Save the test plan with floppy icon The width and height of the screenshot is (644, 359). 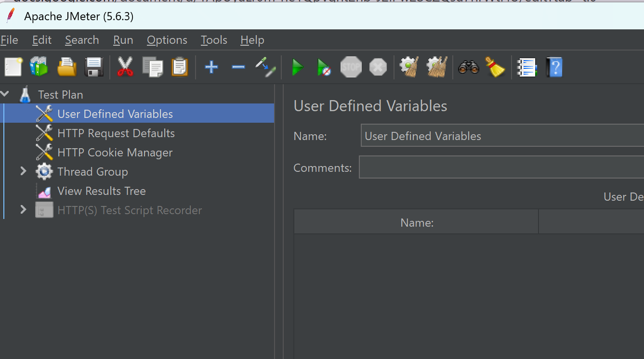94,67
